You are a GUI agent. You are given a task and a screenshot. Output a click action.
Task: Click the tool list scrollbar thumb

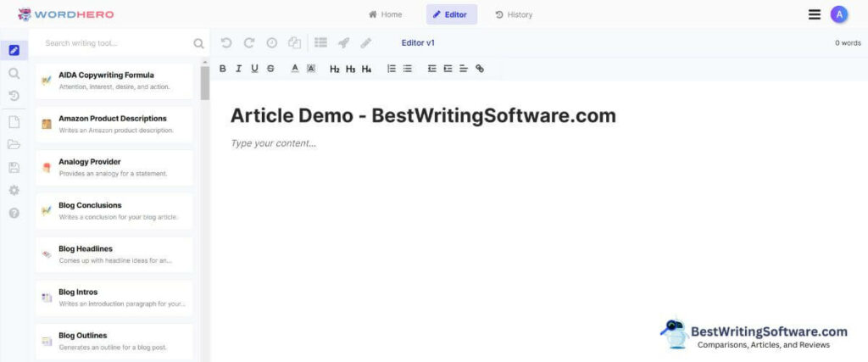[x=205, y=83]
